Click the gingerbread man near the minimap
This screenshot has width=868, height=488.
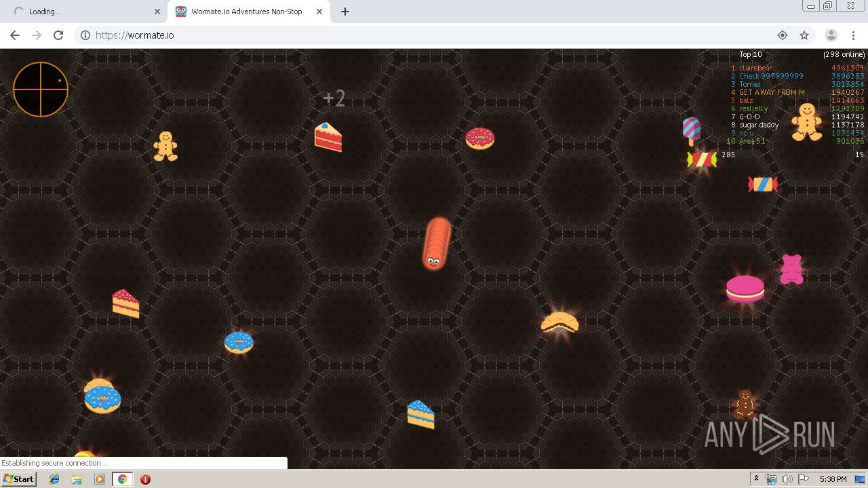165,146
